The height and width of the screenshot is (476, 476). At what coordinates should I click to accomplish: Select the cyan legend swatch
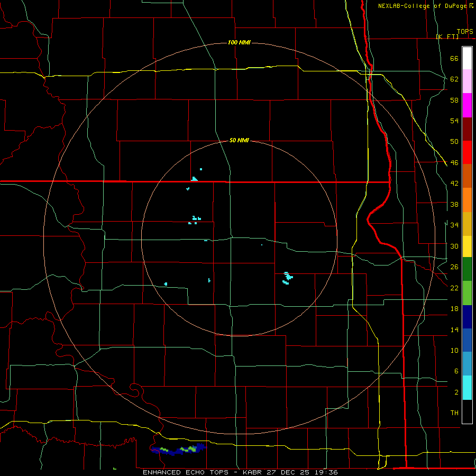[x=467, y=388]
